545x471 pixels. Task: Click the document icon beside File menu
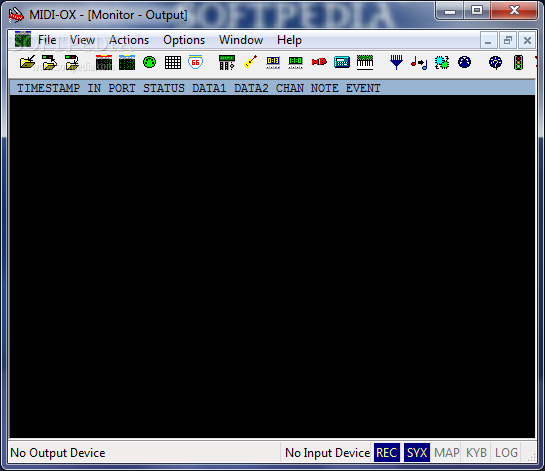pyautogui.click(x=23, y=39)
